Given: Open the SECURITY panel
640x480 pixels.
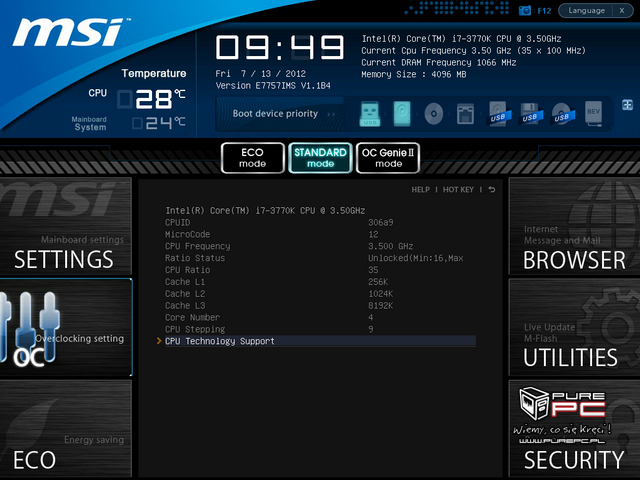Looking at the screenshot, I should (574, 429).
